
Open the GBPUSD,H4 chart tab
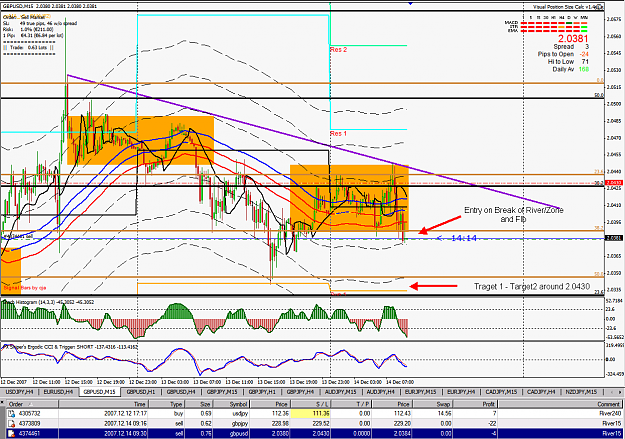(181, 392)
